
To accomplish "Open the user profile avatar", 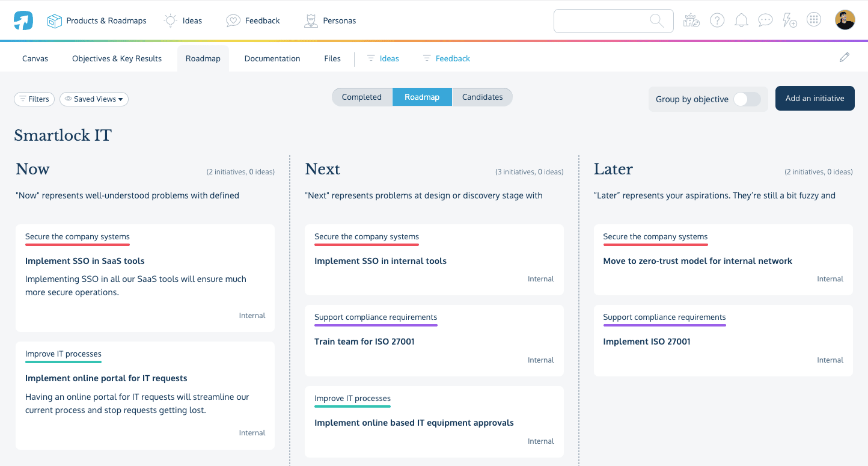I will (x=845, y=20).
